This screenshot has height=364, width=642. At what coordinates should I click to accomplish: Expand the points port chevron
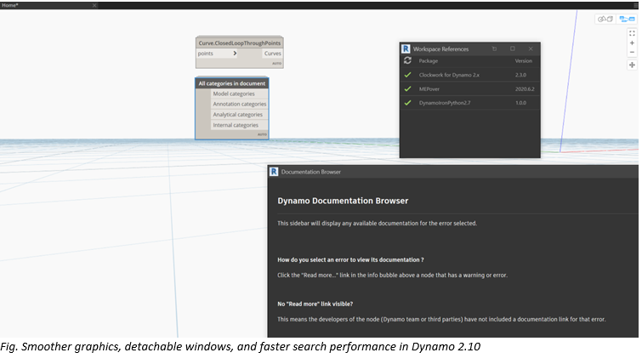click(x=235, y=54)
